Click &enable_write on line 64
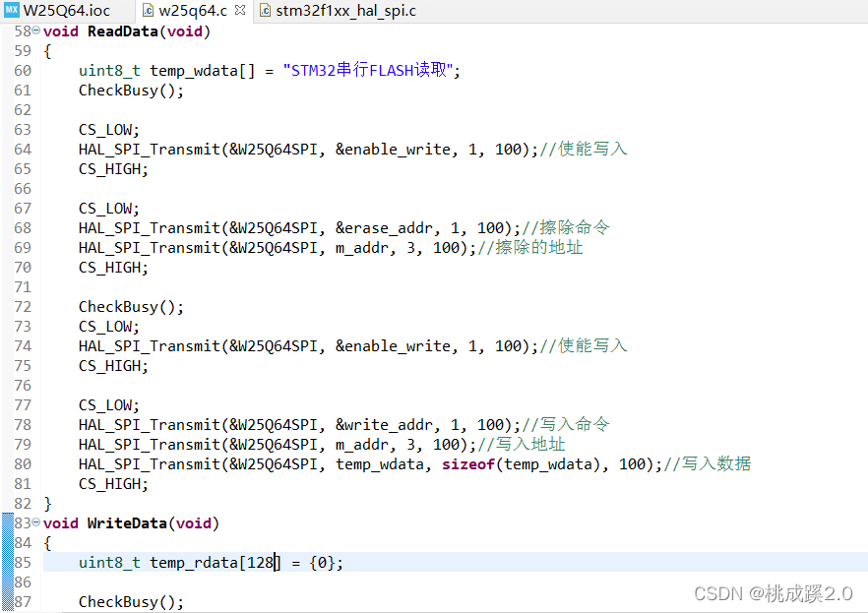 coord(393,150)
